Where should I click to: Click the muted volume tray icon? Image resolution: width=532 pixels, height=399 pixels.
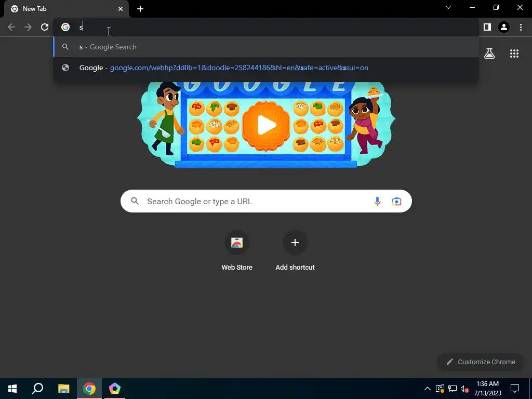(x=464, y=389)
